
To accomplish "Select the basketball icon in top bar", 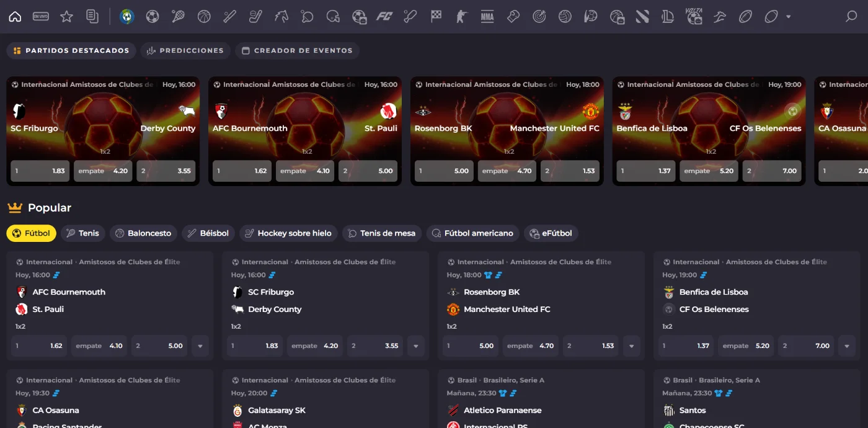I will pos(204,17).
